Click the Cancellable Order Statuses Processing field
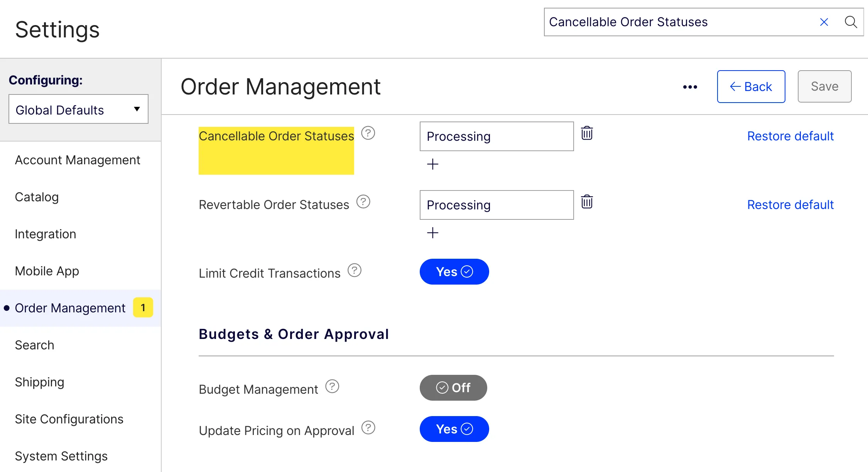This screenshot has height=472, width=868. coord(496,137)
